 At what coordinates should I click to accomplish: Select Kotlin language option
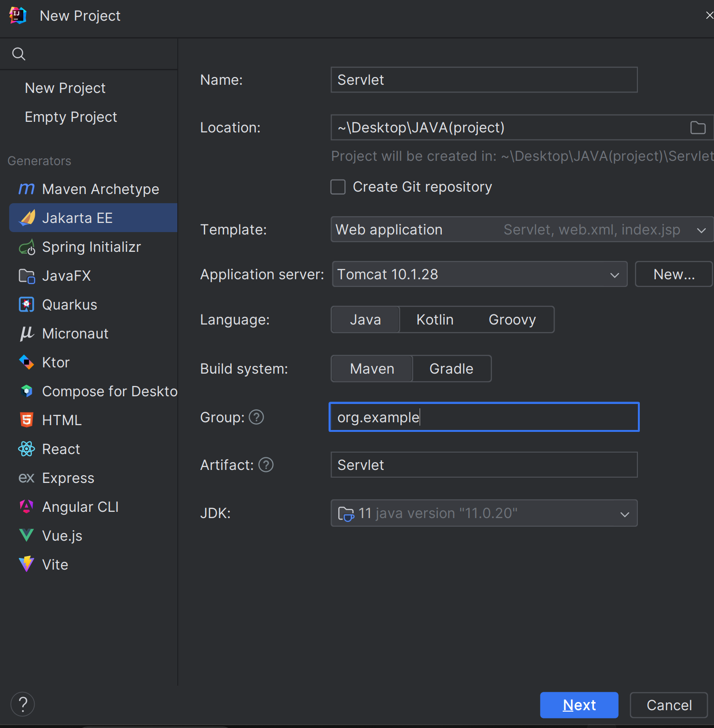pos(435,320)
